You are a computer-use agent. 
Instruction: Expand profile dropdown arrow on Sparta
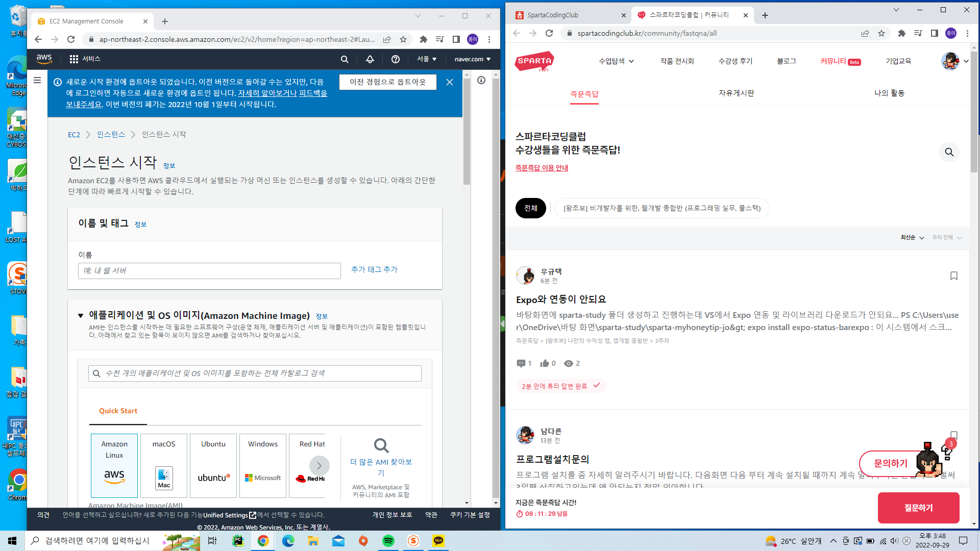tap(966, 61)
